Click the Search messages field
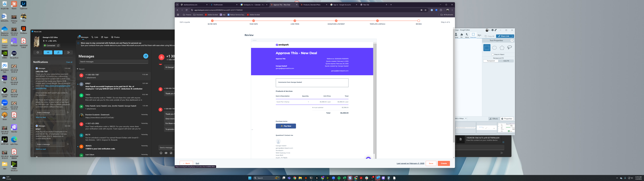644x181 pixels. coord(113,61)
